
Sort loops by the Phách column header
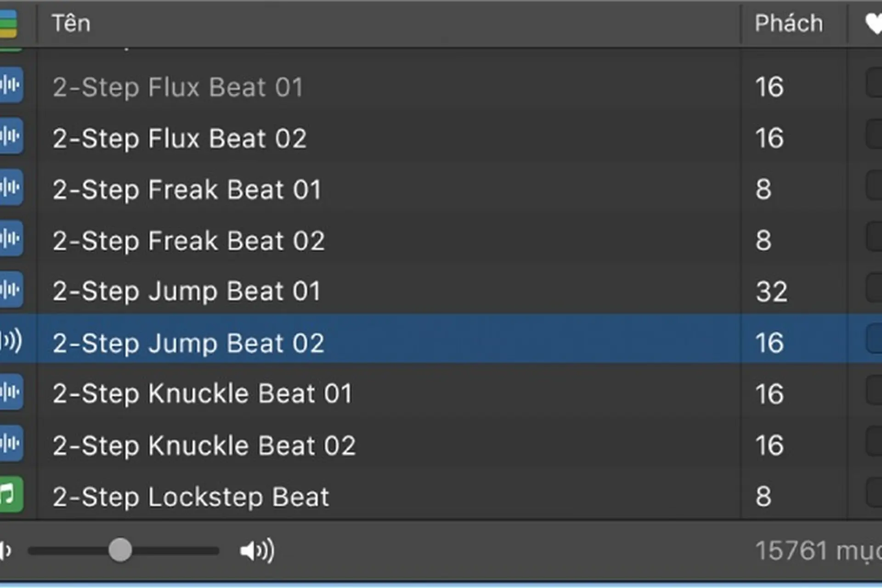(789, 23)
